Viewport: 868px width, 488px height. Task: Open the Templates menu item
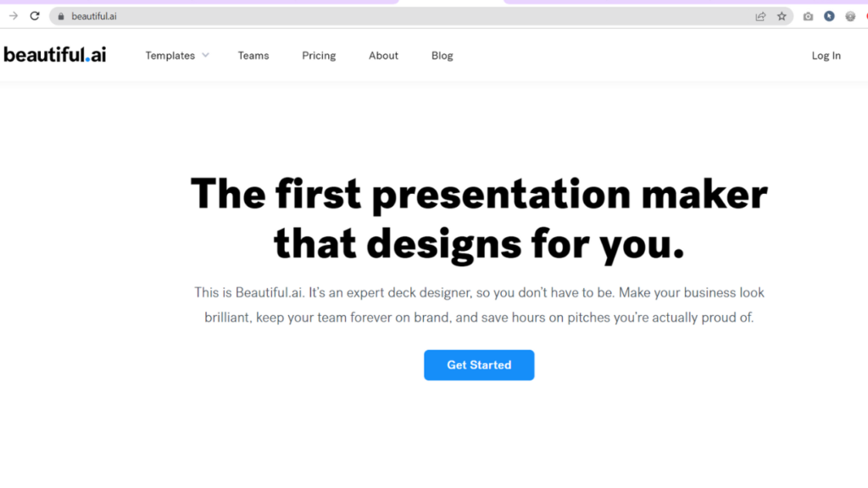[170, 55]
